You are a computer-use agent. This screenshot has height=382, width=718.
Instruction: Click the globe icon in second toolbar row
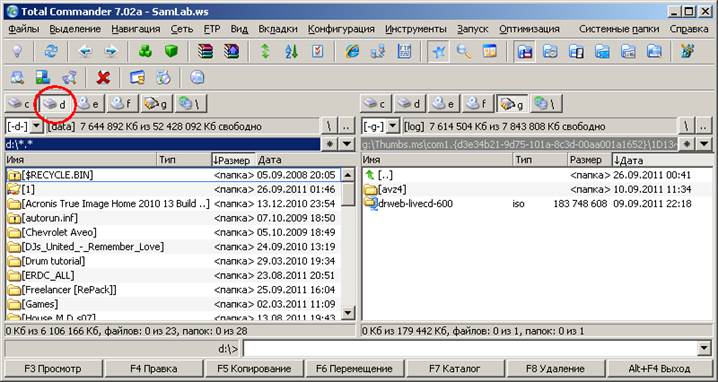[197, 78]
